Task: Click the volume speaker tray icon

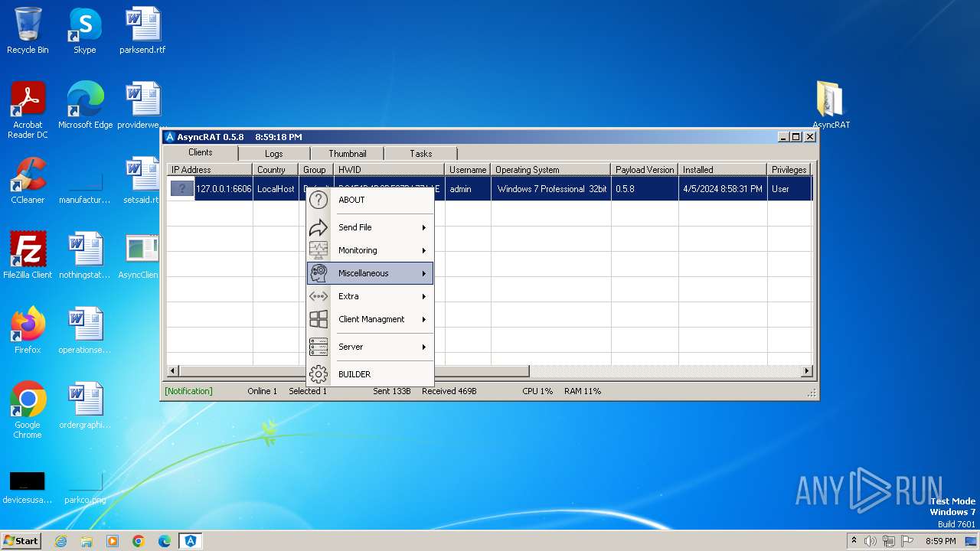Action: tap(871, 541)
